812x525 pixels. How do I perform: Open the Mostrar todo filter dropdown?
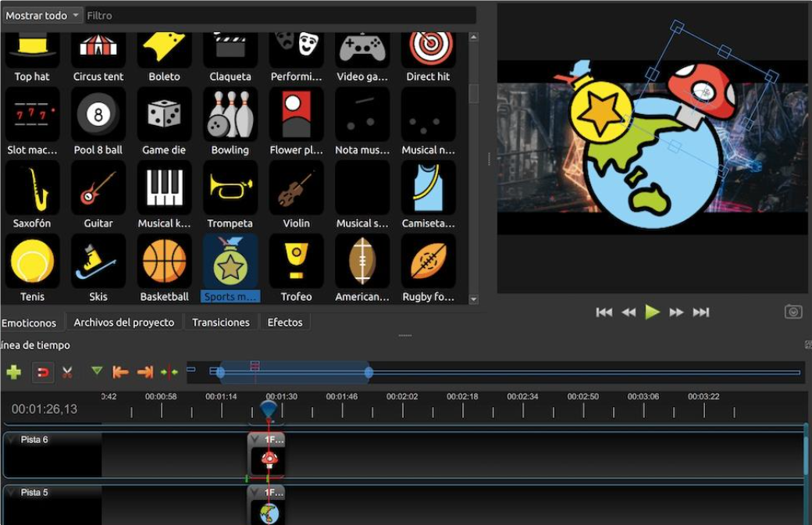tap(41, 16)
